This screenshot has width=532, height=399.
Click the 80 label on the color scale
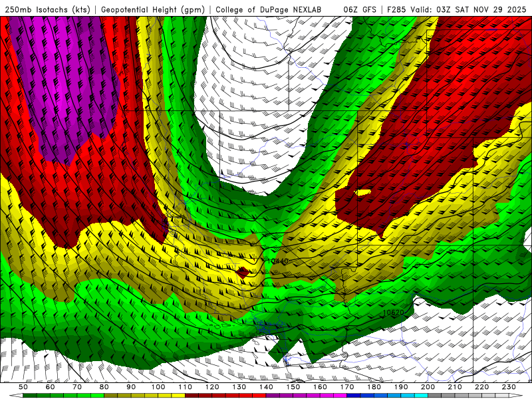pos(104,387)
